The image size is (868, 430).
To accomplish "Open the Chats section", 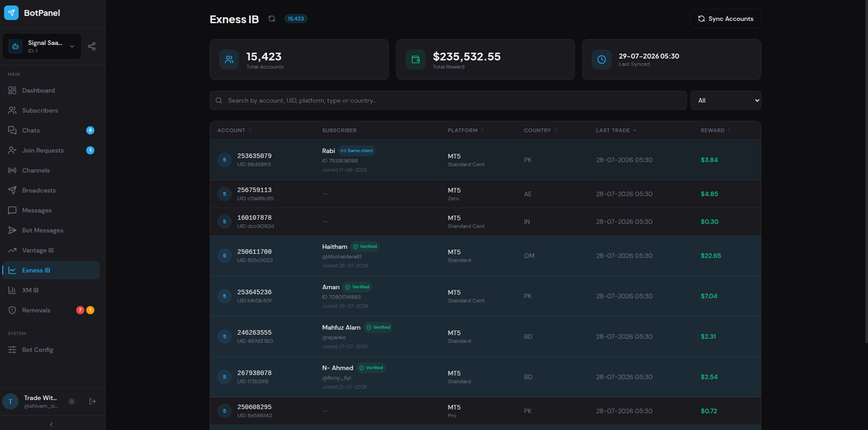I will tap(51, 130).
